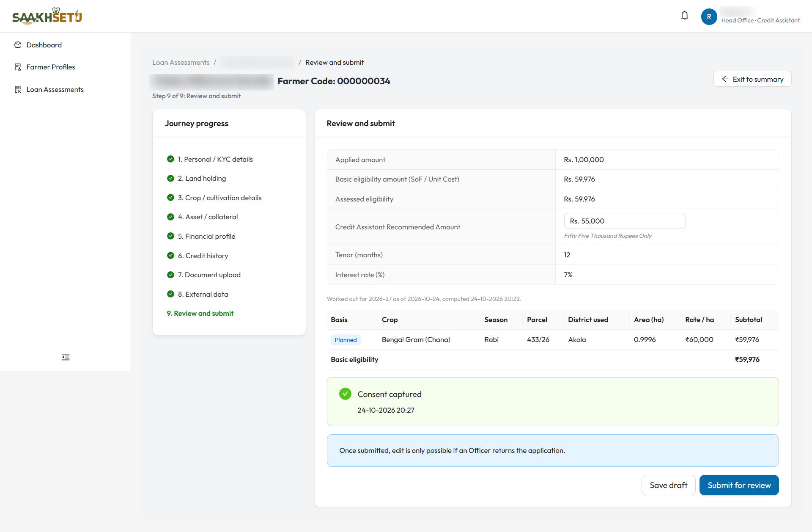Click Bengal Gram (Chana) crop cell
This screenshot has height=532, width=812.
416,339
